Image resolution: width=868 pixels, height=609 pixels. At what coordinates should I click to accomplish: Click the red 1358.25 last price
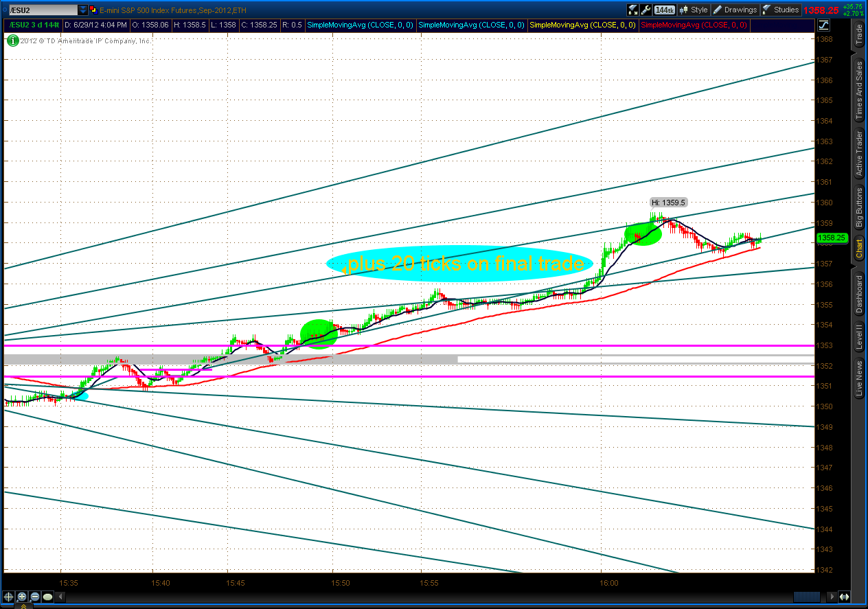822,10
